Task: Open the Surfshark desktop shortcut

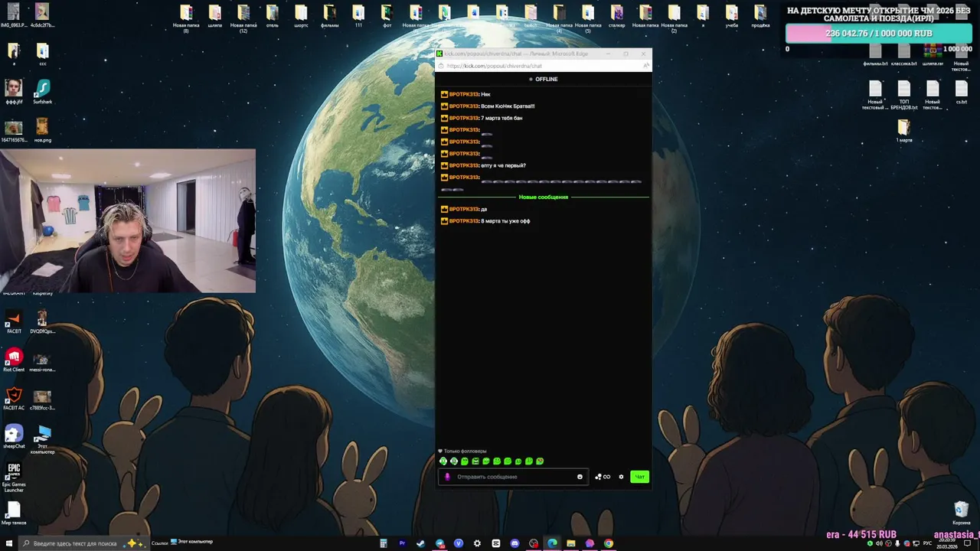Action: [x=43, y=92]
